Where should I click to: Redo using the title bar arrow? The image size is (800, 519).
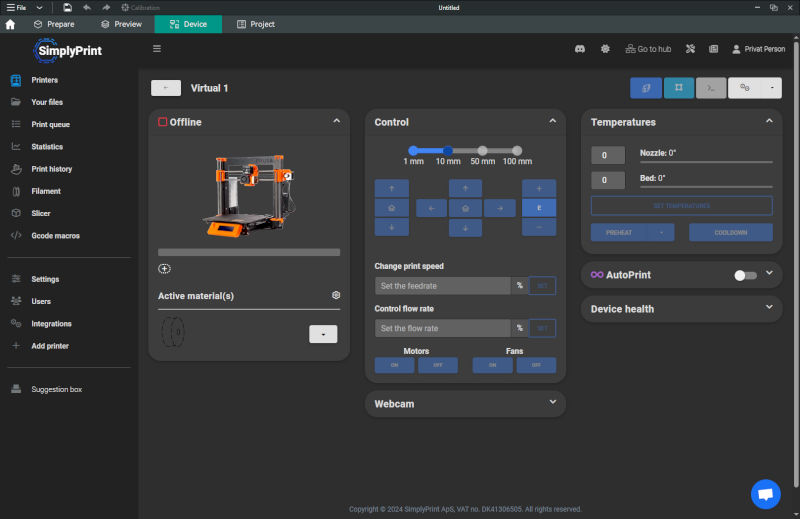tap(106, 8)
